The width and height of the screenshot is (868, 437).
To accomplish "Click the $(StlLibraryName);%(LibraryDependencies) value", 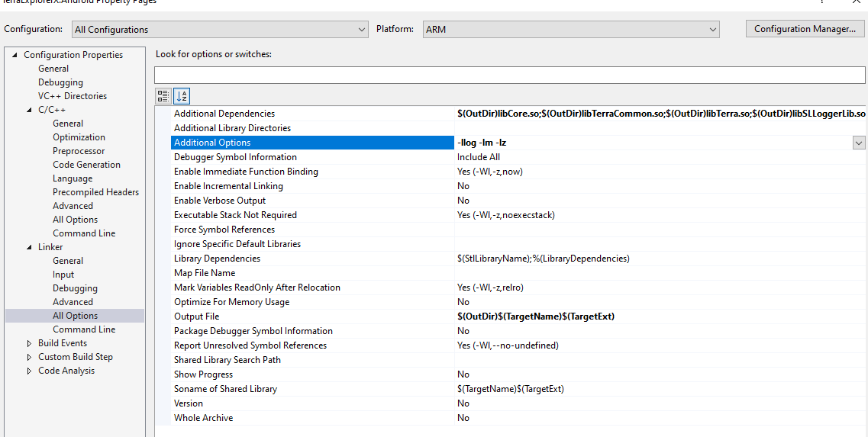I will click(543, 259).
